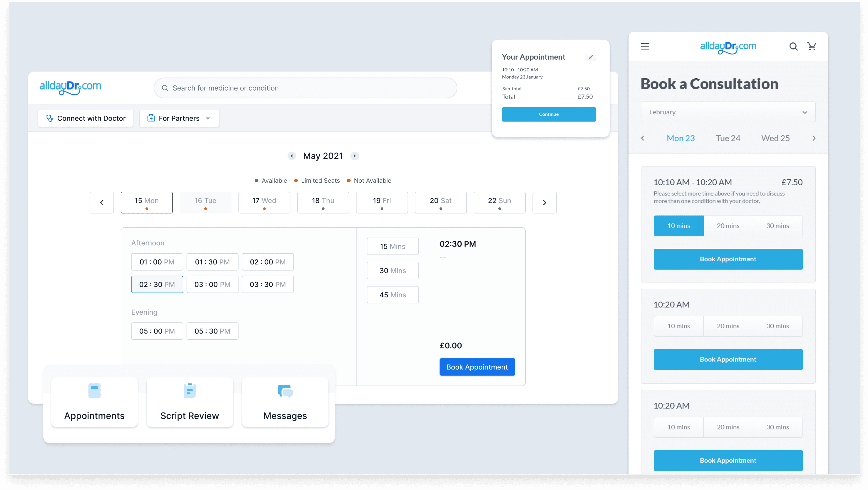Click the search icon in mobile panel header

[793, 47]
